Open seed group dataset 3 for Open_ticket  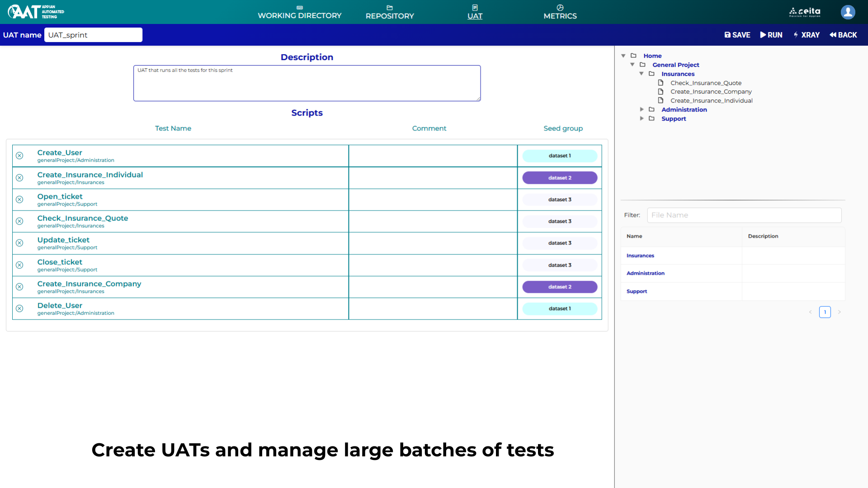point(560,199)
